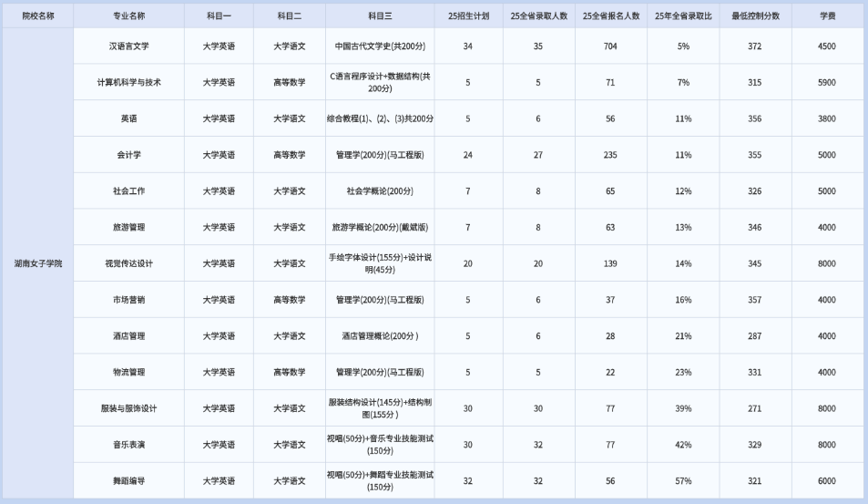
Task: Select the 湖南女子学院 school name cell
Action: pyautogui.click(x=37, y=263)
